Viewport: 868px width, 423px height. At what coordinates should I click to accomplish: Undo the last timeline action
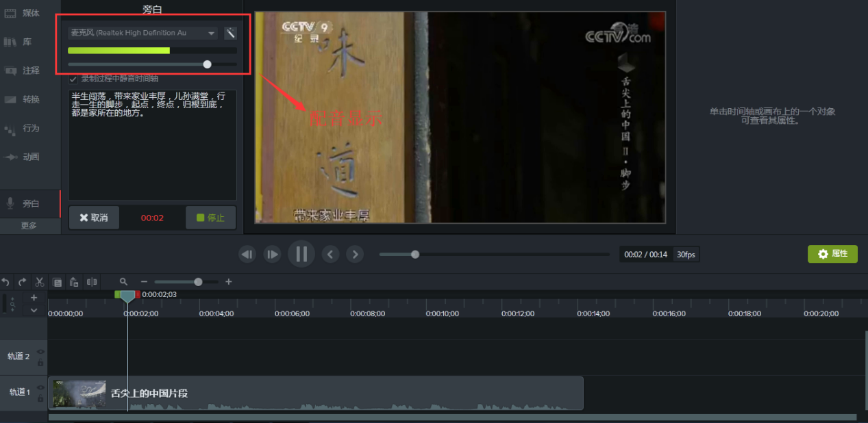pyautogui.click(x=6, y=281)
